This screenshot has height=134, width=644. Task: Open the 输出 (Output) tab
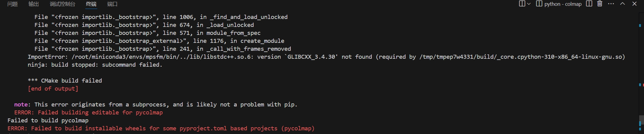(x=33, y=4)
